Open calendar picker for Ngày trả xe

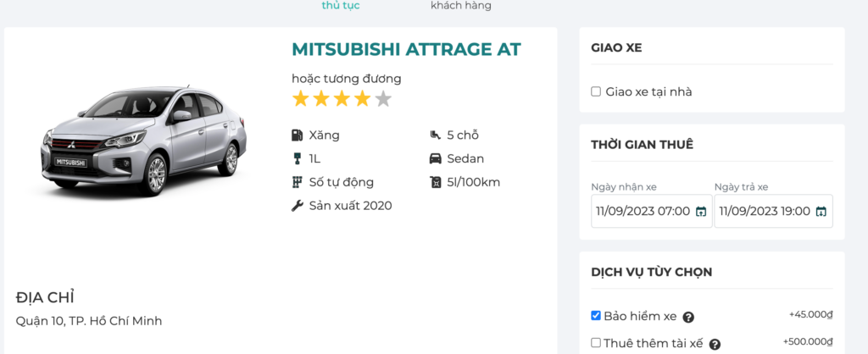click(821, 212)
